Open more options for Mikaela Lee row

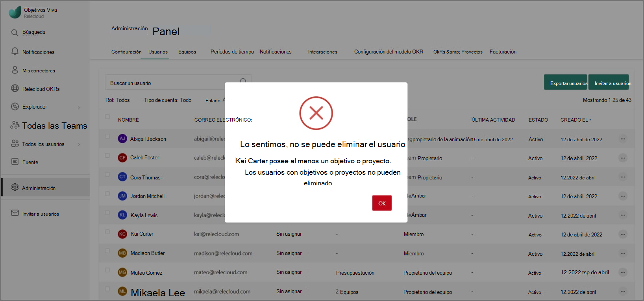click(623, 292)
